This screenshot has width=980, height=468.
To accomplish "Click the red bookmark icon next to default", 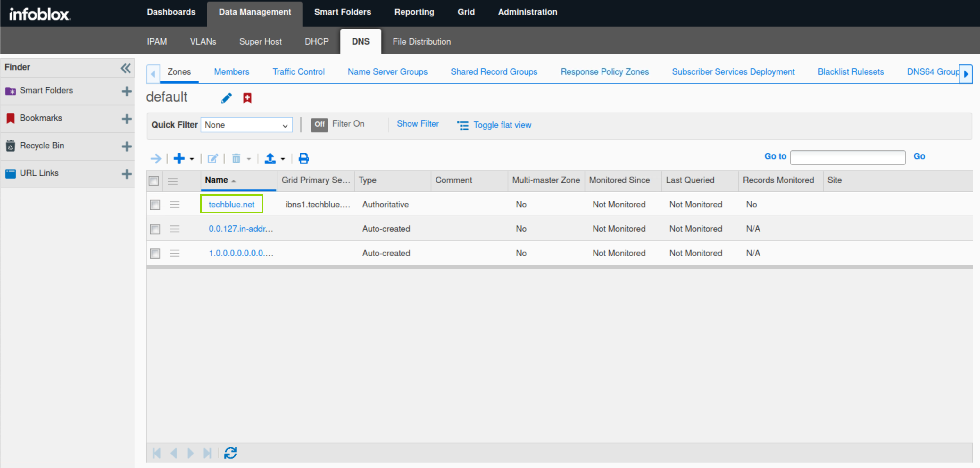I will [x=247, y=98].
